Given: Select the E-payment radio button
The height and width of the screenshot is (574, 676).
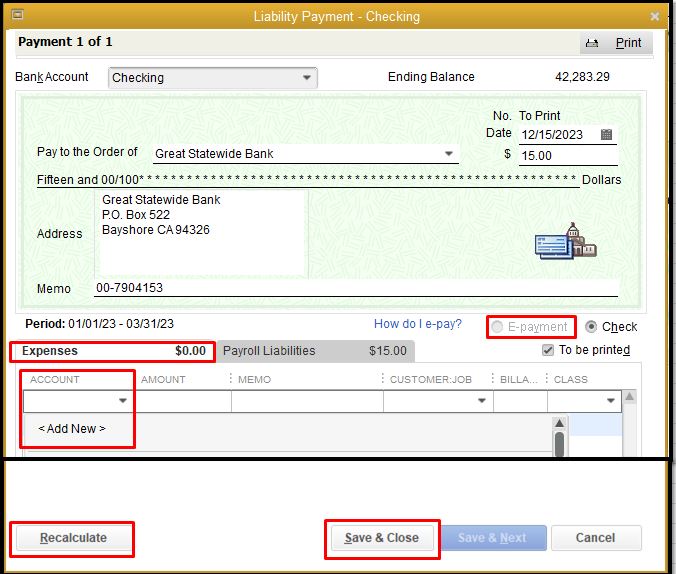Looking at the screenshot, I should pos(497,326).
